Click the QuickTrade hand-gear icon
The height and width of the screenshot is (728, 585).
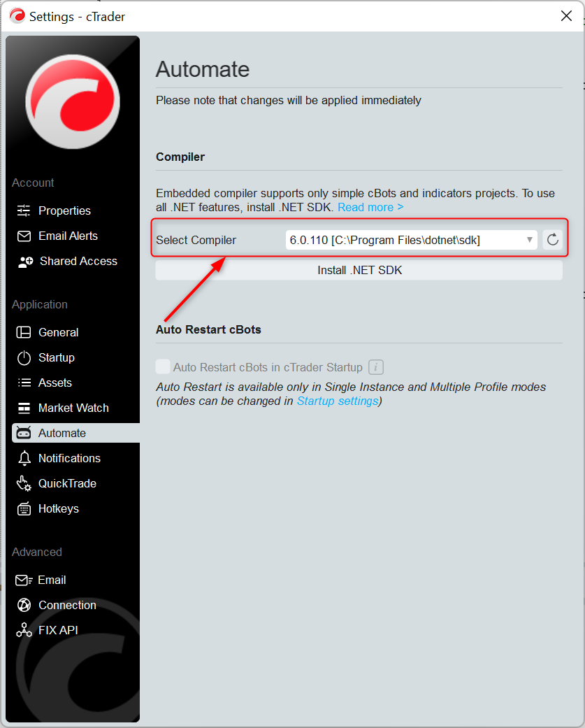point(24,483)
